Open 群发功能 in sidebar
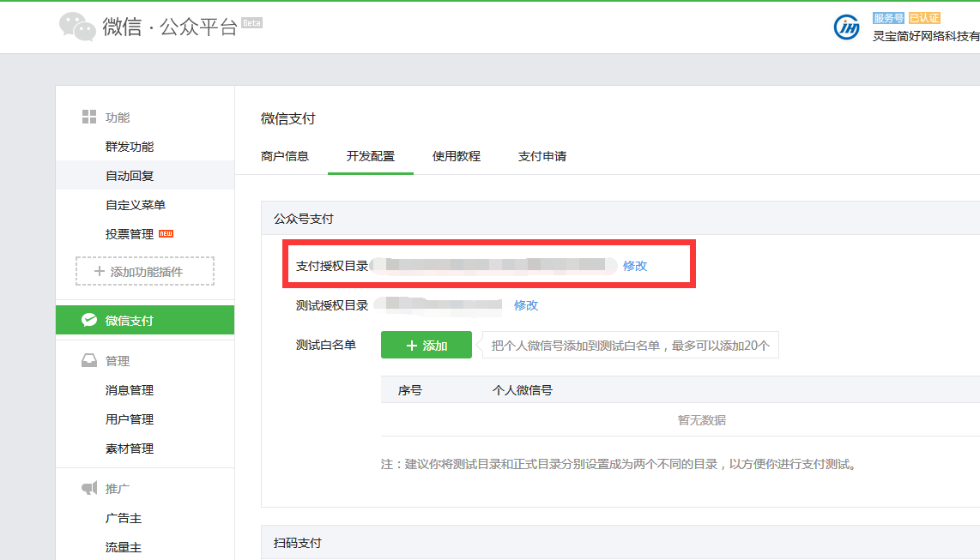The image size is (980, 560). click(130, 147)
